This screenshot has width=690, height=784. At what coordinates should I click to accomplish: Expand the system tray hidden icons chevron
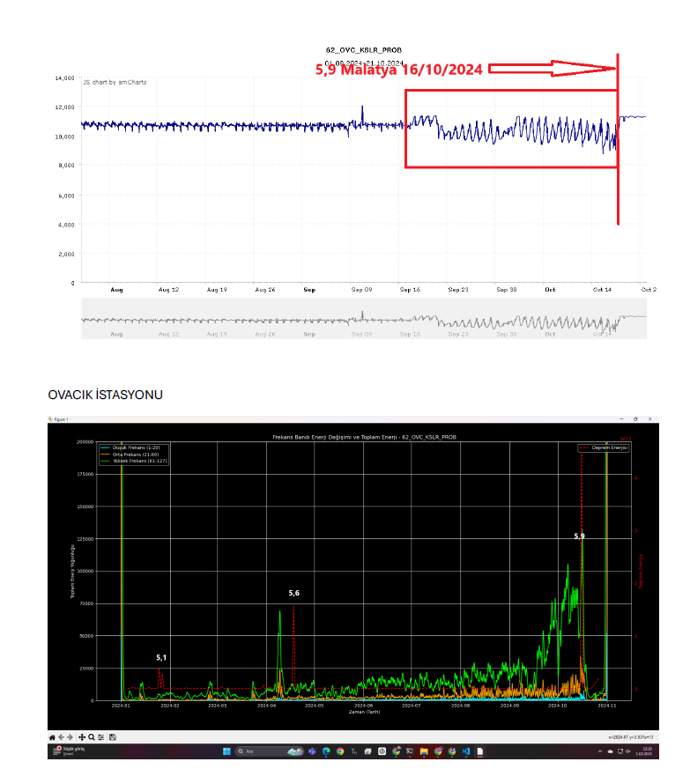coord(600,751)
